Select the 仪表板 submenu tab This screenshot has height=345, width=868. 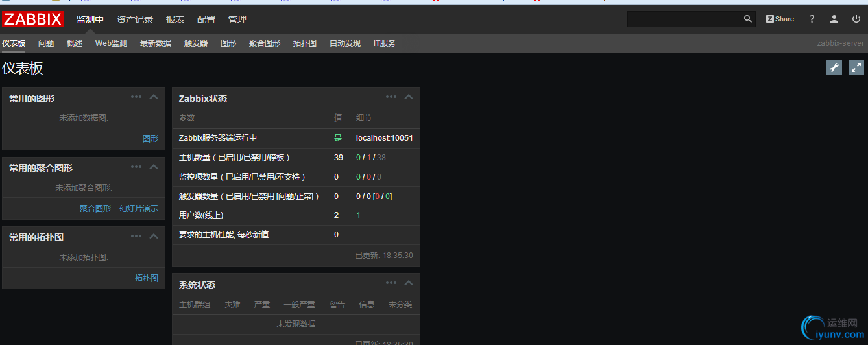14,43
